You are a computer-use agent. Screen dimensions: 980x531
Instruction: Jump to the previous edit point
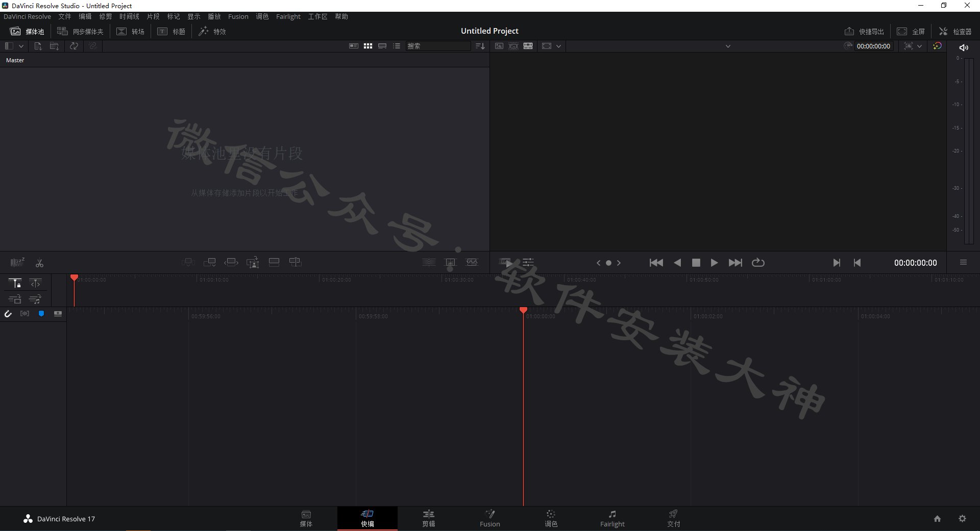(x=857, y=263)
